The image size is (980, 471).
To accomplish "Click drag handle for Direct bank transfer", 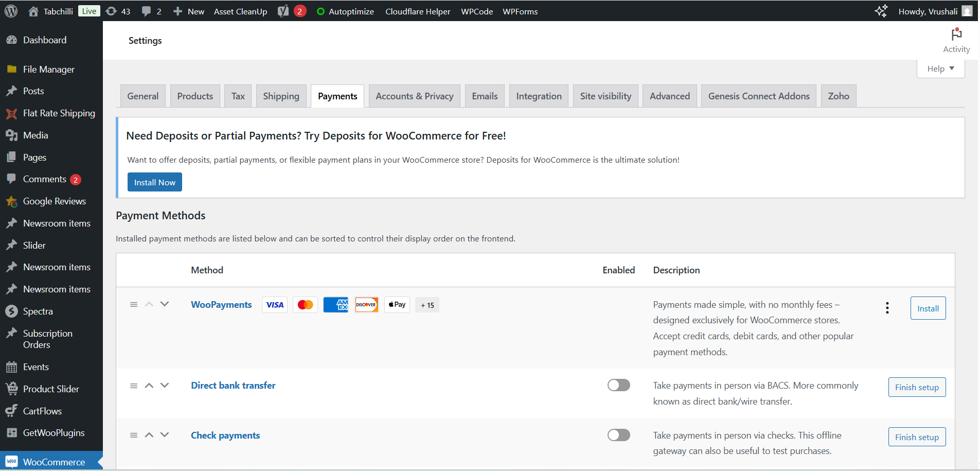I will click(x=134, y=386).
